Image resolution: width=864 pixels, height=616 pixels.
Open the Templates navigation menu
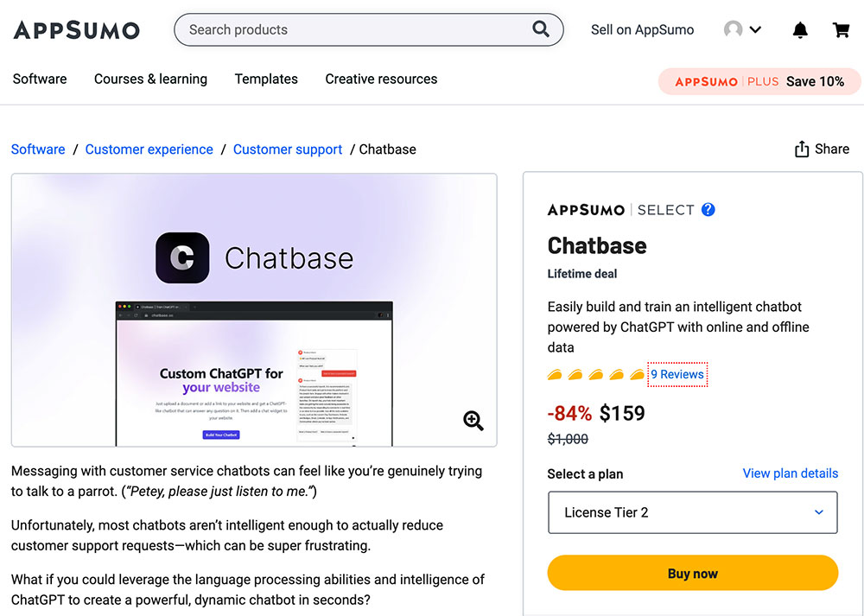pos(266,79)
